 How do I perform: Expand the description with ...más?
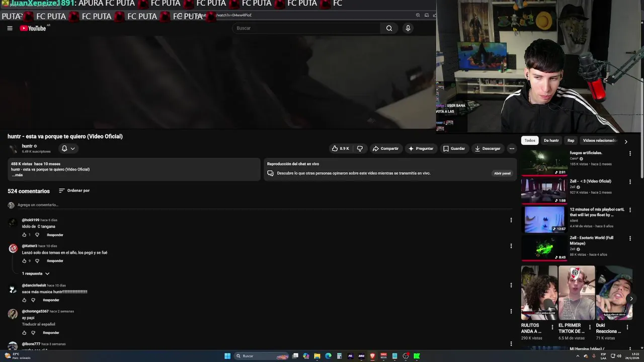click(17, 175)
